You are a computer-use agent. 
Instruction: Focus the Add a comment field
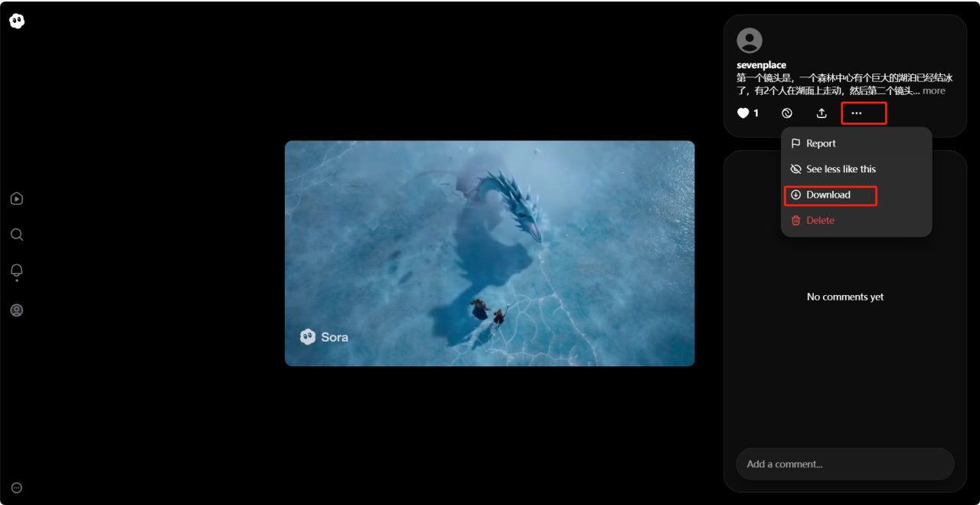[x=845, y=464]
